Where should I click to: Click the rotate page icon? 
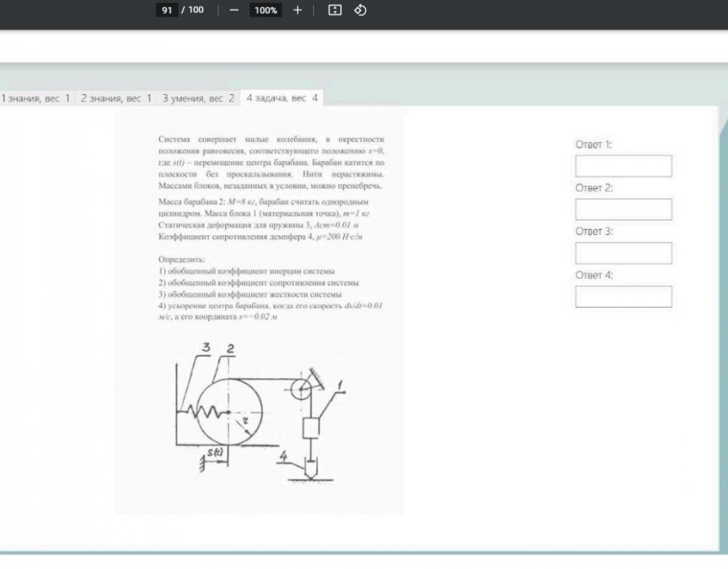point(360,10)
